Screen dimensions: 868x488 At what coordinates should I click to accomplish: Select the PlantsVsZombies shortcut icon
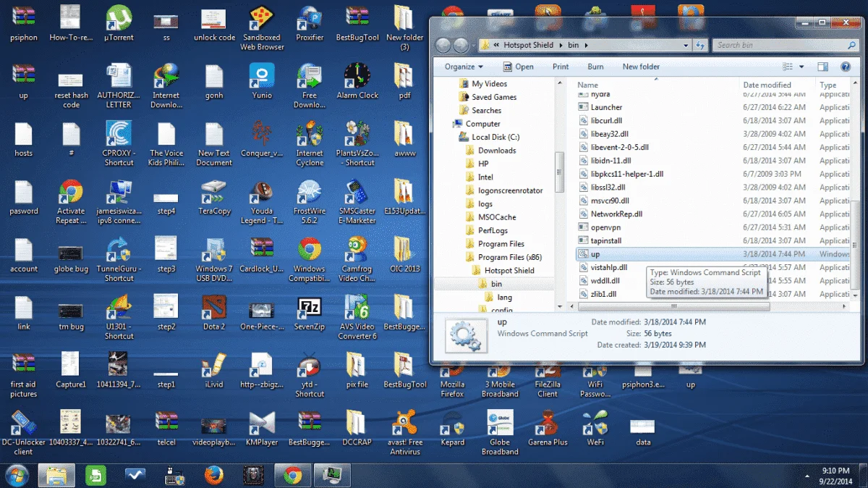(357, 143)
